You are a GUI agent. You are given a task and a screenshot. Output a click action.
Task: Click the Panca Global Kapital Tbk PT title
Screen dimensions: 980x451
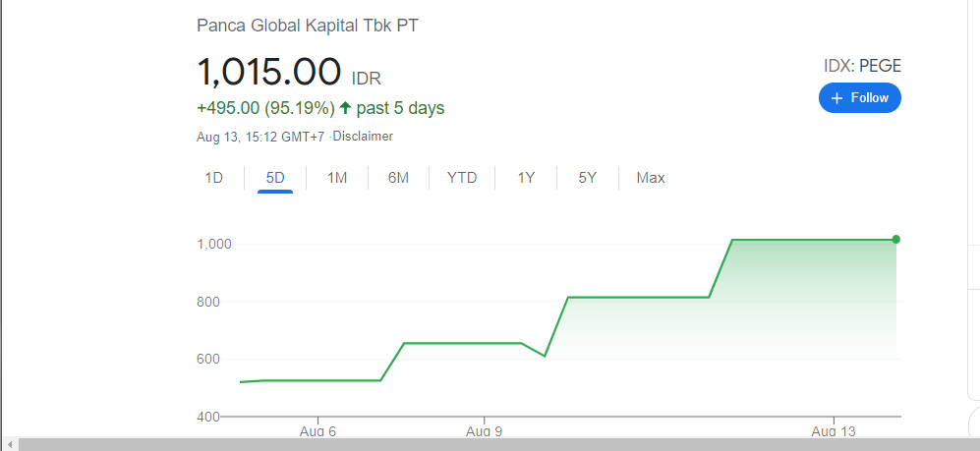coord(307,26)
